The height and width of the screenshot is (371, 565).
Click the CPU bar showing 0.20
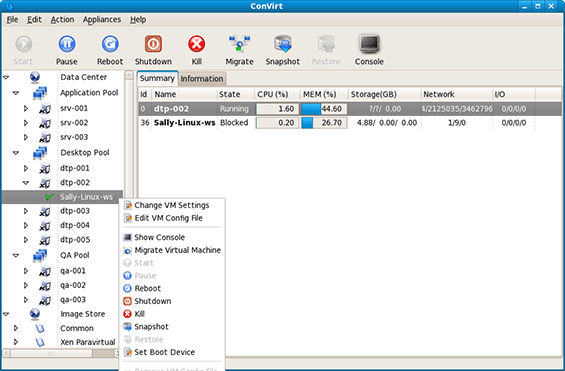pos(277,123)
